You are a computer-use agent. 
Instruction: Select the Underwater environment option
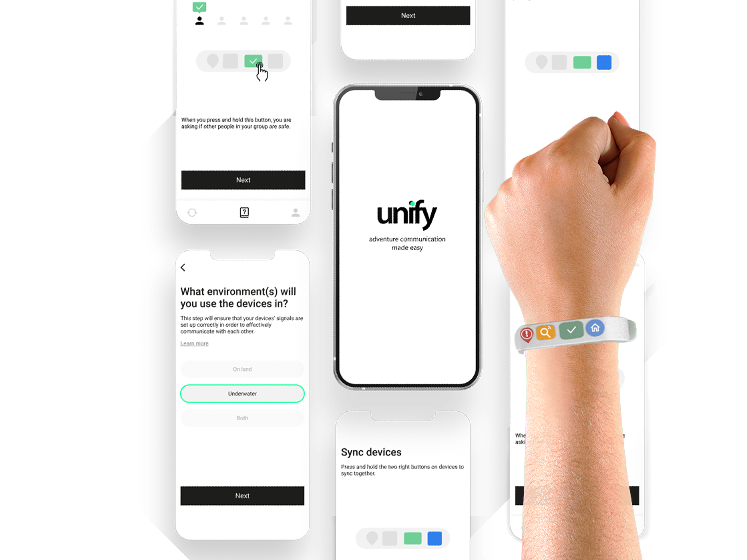point(243,393)
